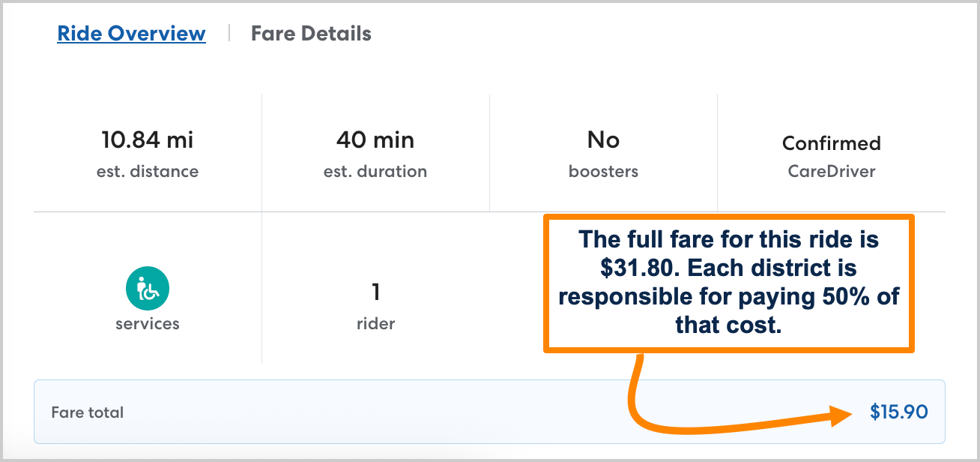The width and height of the screenshot is (980, 462).
Task: Click the "CareDriver" label text
Action: (x=831, y=172)
